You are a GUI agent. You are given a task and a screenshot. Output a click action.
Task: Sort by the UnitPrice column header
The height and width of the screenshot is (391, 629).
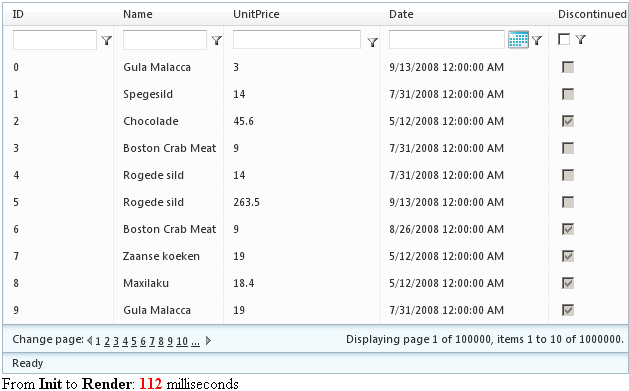(x=256, y=14)
